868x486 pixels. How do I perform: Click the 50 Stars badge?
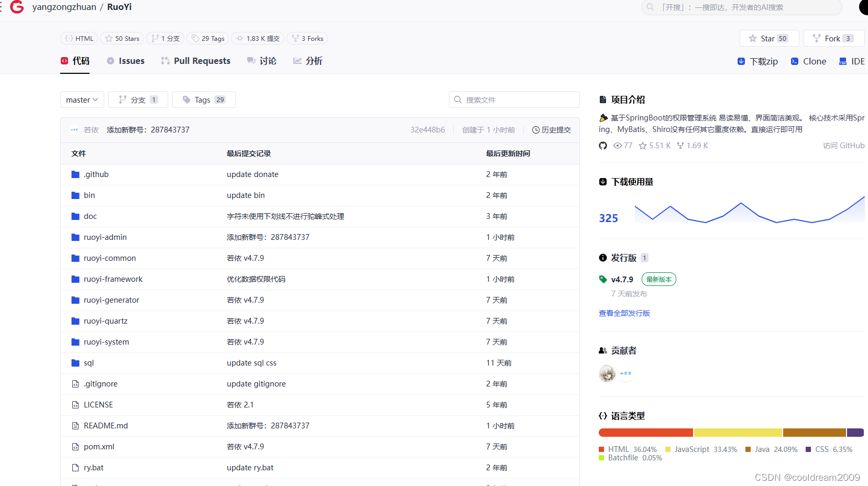point(122,38)
